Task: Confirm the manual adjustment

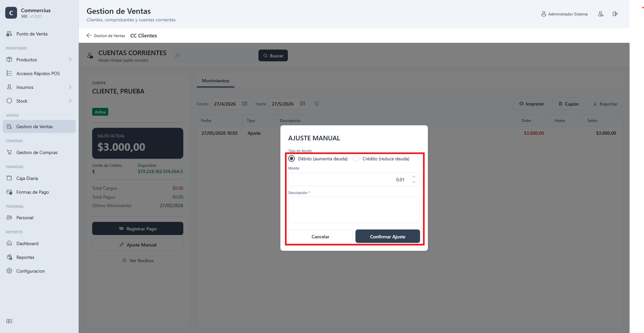Action: pos(388,236)
